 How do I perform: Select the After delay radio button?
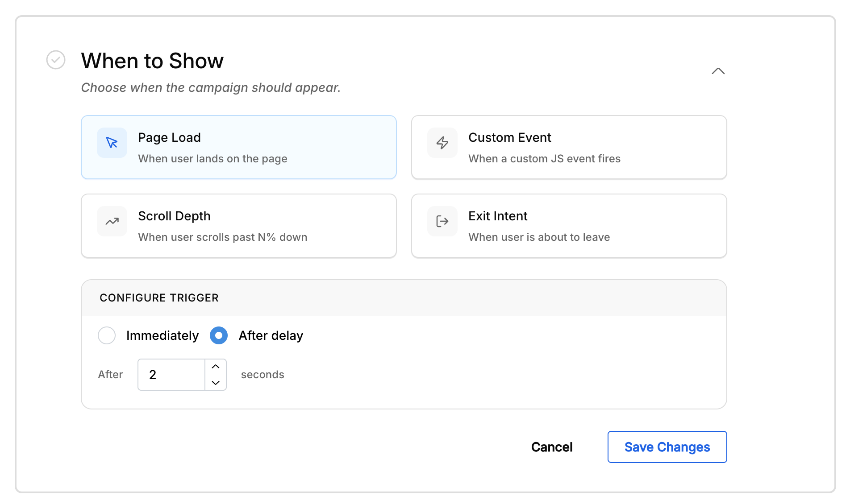[x=219, y=335]
